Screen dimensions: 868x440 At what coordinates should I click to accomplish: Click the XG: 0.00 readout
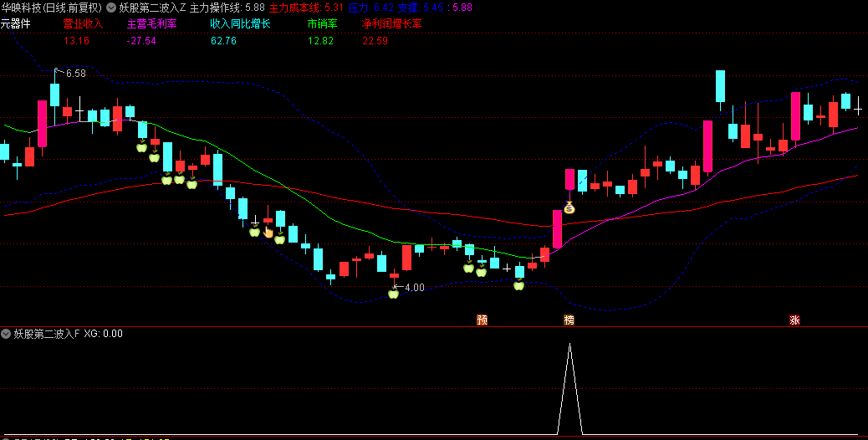click(104, 334)
